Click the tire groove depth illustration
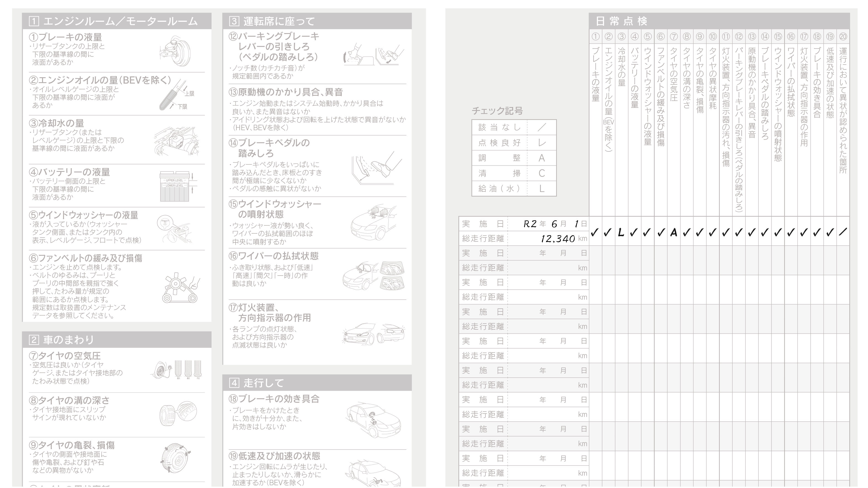This screenshot has height=488, width=868. pos(178,413)
